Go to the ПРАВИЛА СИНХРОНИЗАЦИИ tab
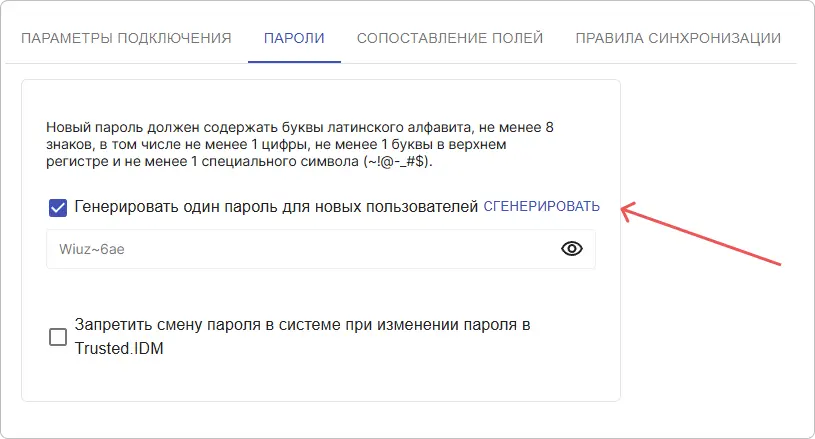Image resolution: width=815 pixels, height=439 pixels. coord(677,38)
